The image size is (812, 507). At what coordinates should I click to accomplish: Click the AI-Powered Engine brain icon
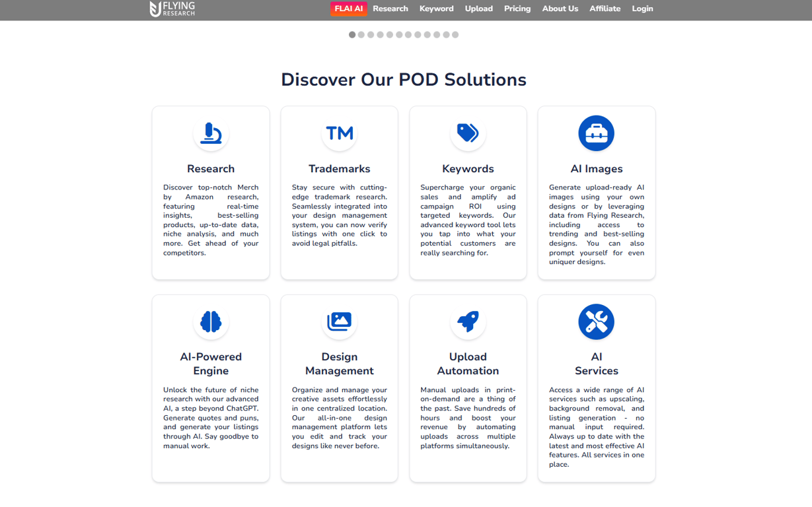[x=211, y=321]
